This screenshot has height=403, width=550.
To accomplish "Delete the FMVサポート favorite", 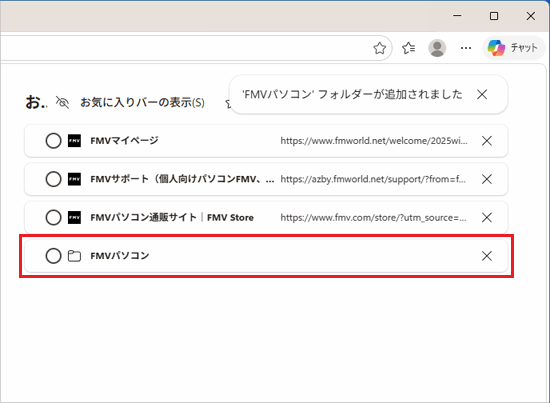I will [487, 179].
